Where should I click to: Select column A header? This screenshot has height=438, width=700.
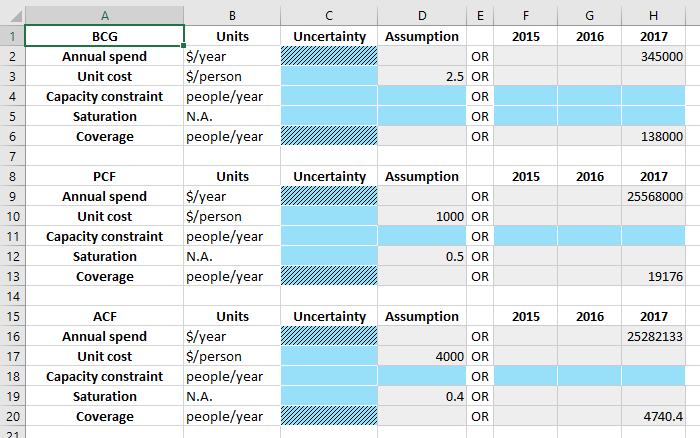pyautogui.click(x=104, y=16)
